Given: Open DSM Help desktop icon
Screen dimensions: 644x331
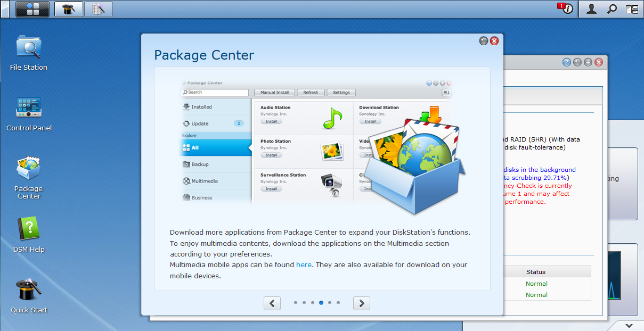Looking at the screenshot, I should point(29,235).
